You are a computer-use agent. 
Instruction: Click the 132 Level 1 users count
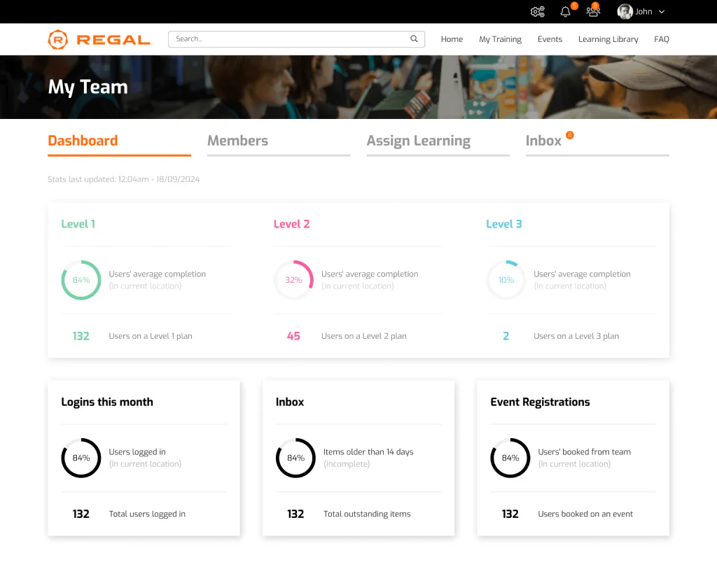tap(81, 336)
